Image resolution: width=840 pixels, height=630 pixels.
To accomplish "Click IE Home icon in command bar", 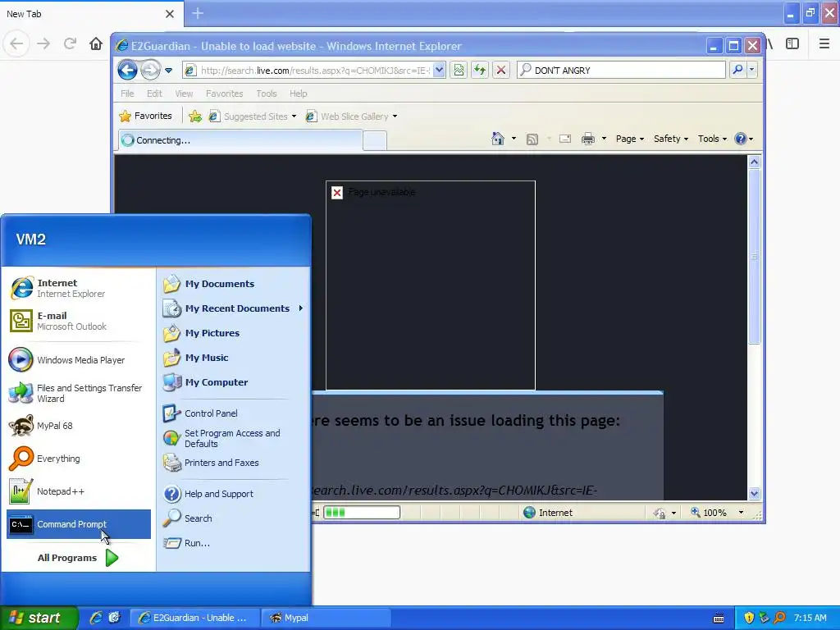I will tap(498, 139).
